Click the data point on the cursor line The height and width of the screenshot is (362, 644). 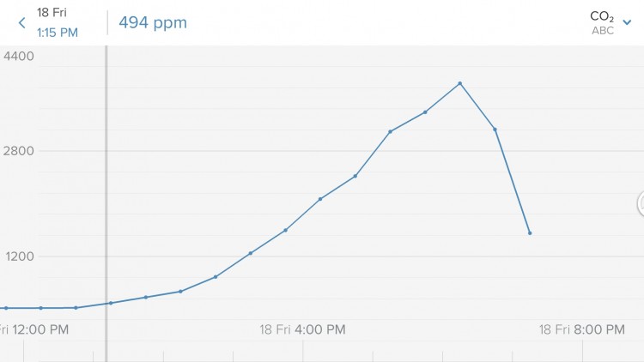tap(110, 303)
